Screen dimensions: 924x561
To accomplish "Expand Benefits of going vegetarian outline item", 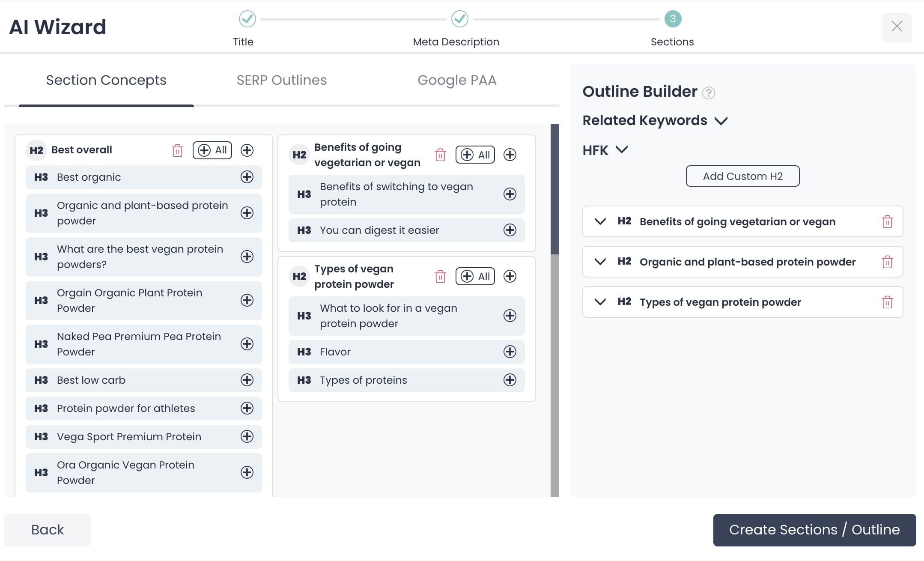I will tap(600, 221).
